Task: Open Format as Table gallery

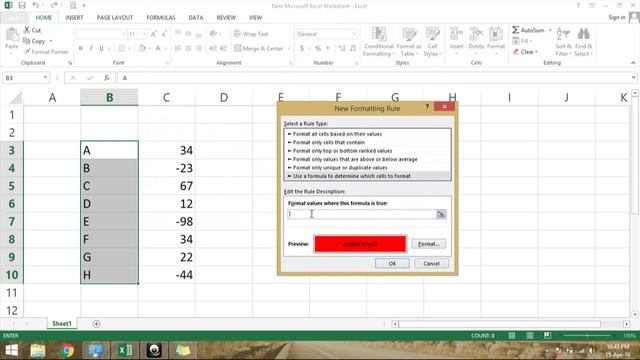Action: pos(409,42)
